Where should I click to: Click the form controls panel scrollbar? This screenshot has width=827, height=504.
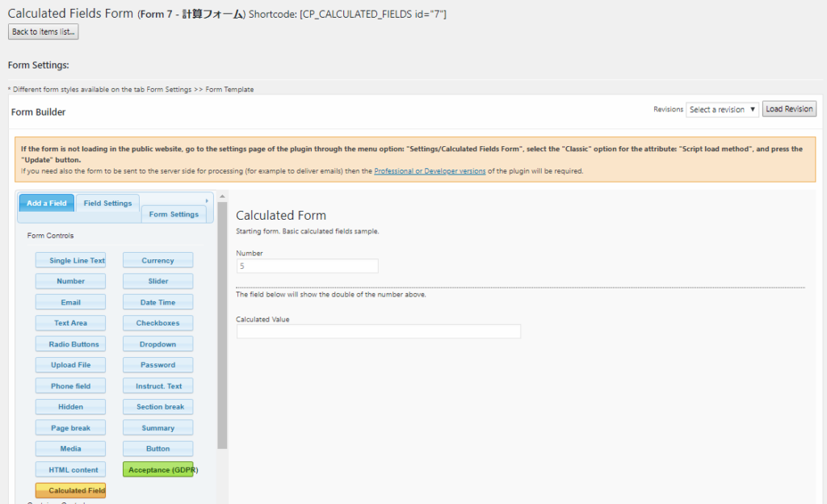(222, 323)
